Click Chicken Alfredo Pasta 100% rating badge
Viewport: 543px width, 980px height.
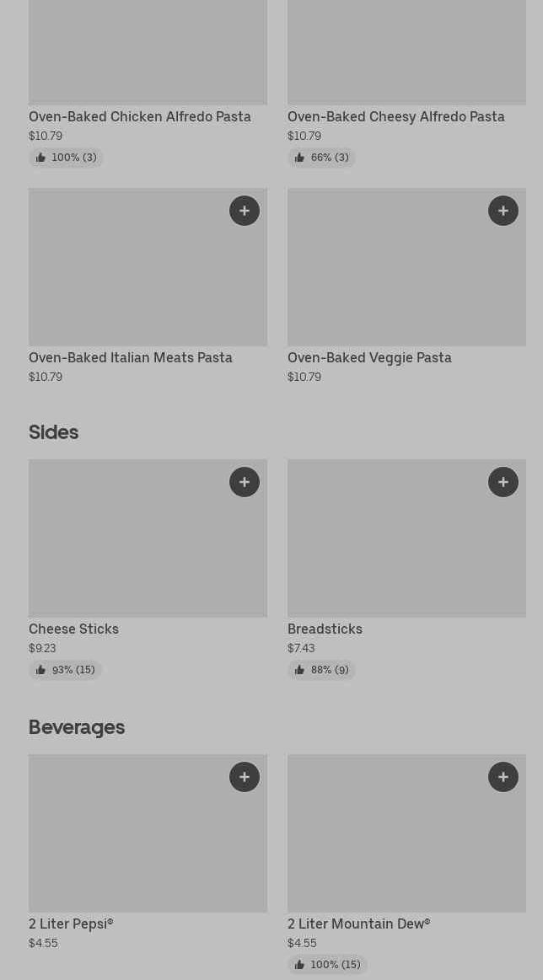(x=66, y=158)
